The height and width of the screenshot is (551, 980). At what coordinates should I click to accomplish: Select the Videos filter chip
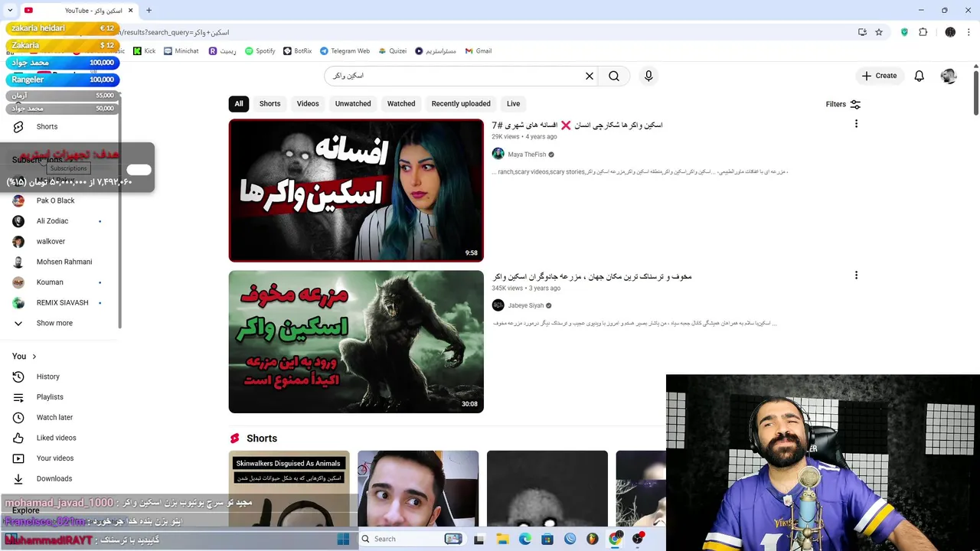pyautogui.click(x=308, y=103)
